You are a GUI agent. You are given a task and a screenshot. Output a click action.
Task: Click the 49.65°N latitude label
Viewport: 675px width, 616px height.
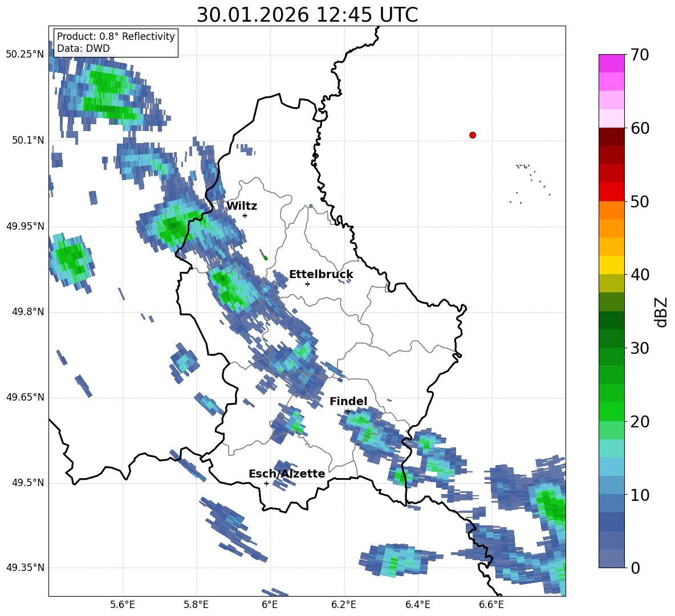[25, 397]
